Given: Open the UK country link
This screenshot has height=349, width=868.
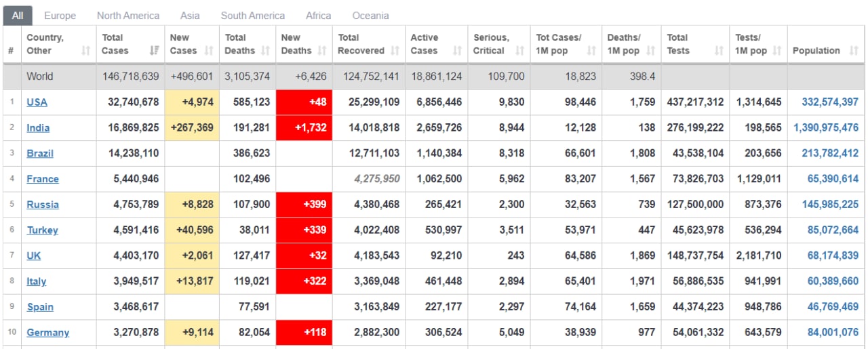Looking at the screenshot, I should click(34, 256).
